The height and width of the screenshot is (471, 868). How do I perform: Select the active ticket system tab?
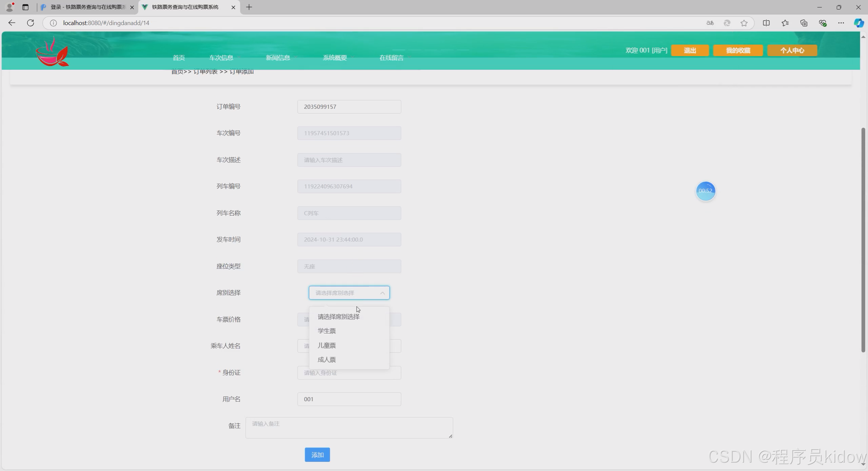189,7
